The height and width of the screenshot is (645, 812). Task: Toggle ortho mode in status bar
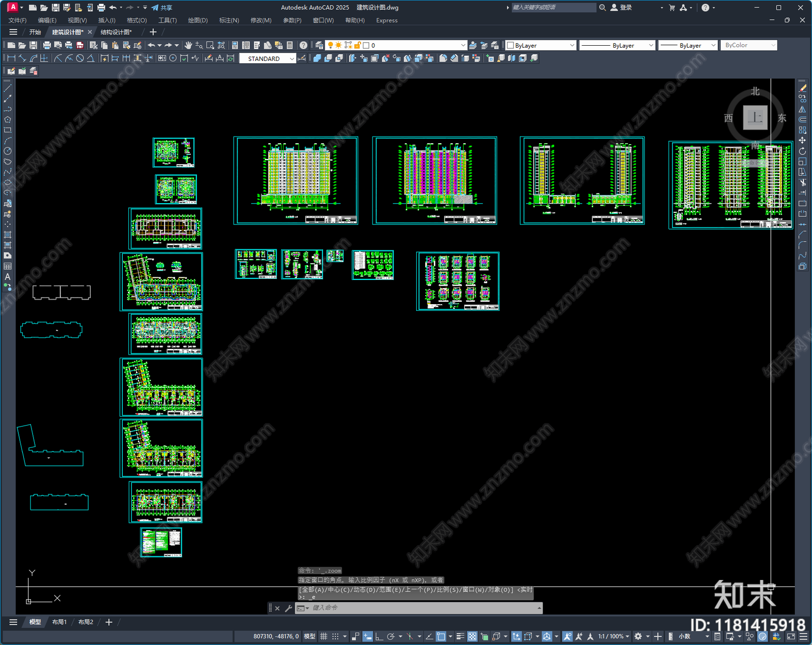[x=379, y=636]
